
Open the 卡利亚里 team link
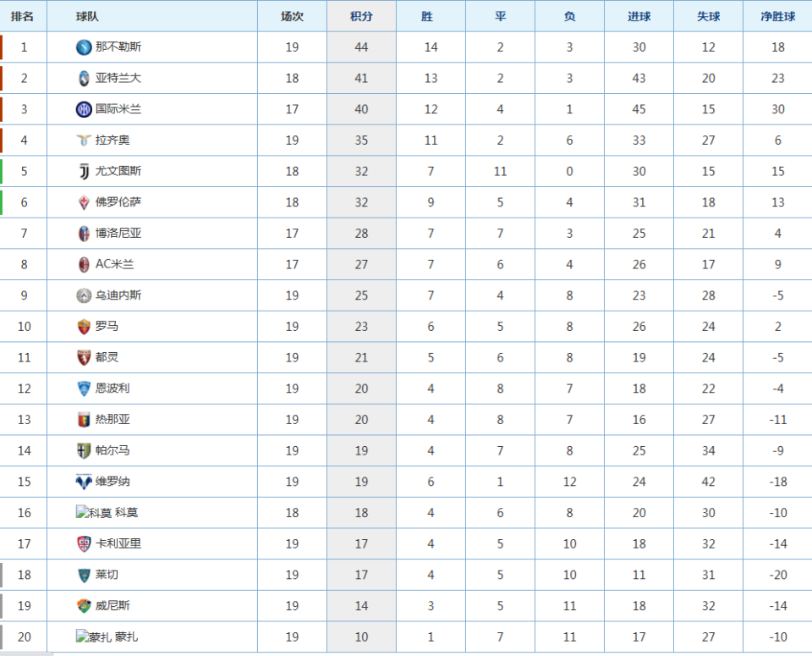pyautogui.click(x=118, y=544)
